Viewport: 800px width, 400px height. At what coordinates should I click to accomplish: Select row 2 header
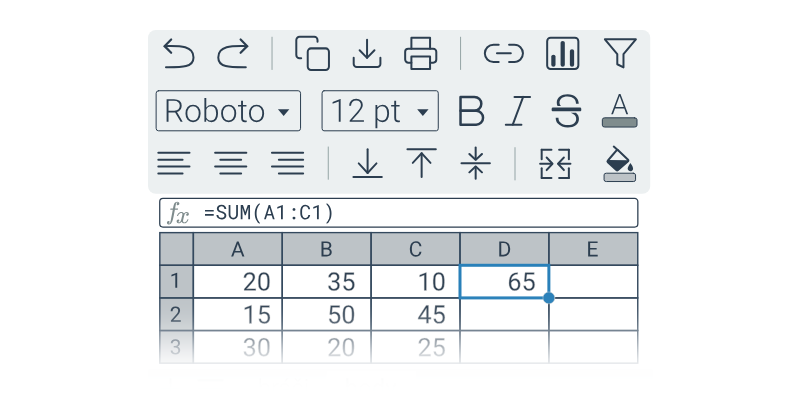176,314
